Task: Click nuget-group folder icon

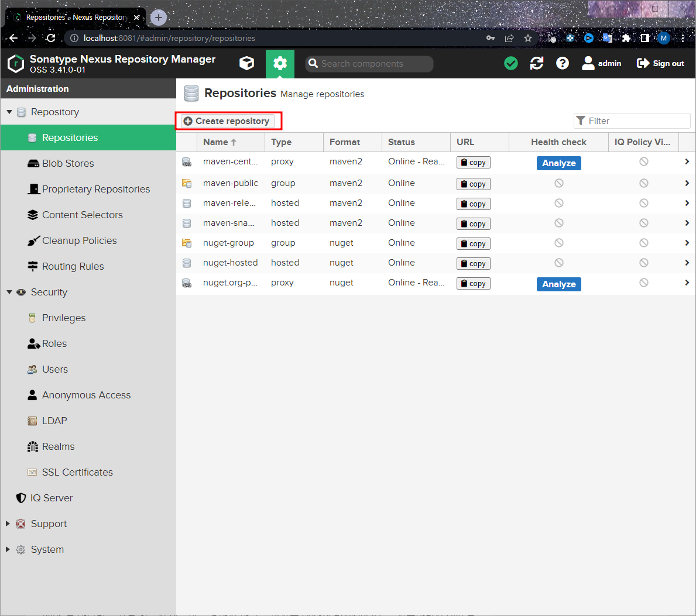Action: pyautogui.click(x=187, y=243)
